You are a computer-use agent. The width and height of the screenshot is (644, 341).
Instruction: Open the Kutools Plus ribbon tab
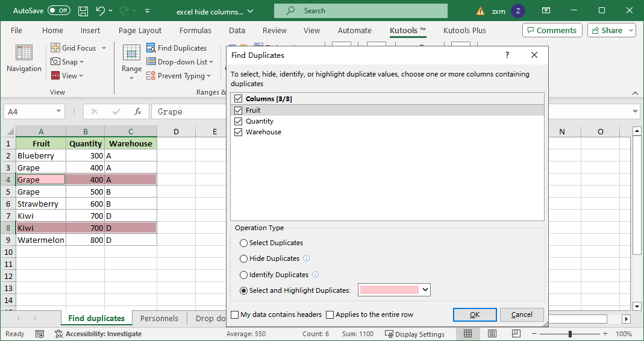point(464,30)
